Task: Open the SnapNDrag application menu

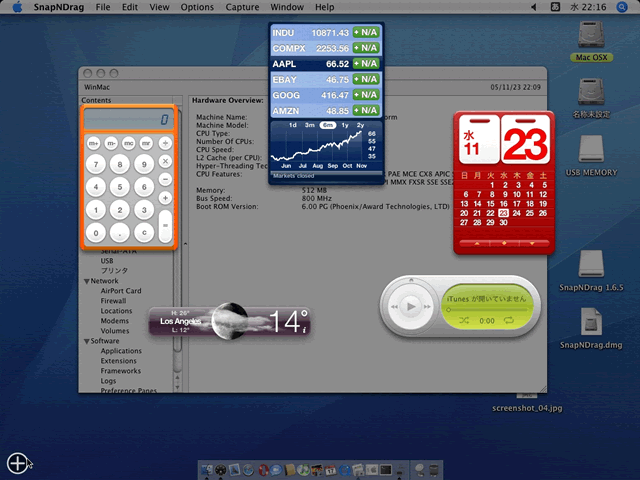Action: pos(59,7)
